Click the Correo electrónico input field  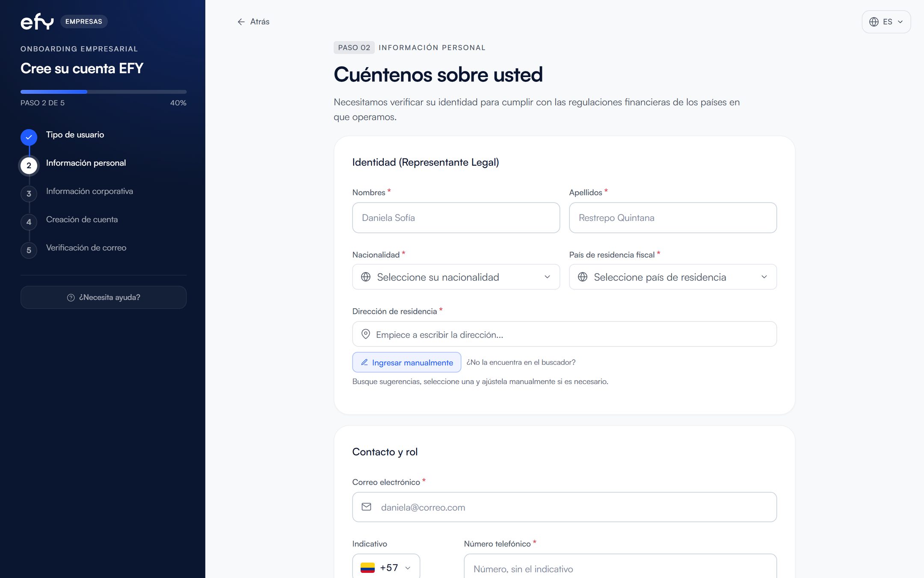[x=565, y=507]
